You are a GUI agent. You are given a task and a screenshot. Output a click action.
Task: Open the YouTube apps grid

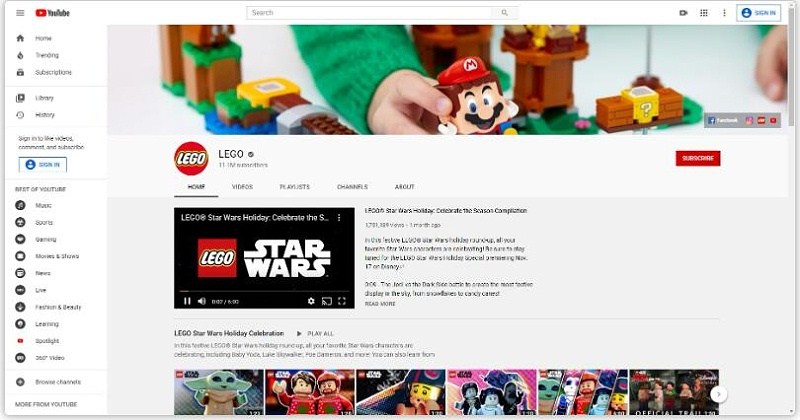(x=703, y=13)
